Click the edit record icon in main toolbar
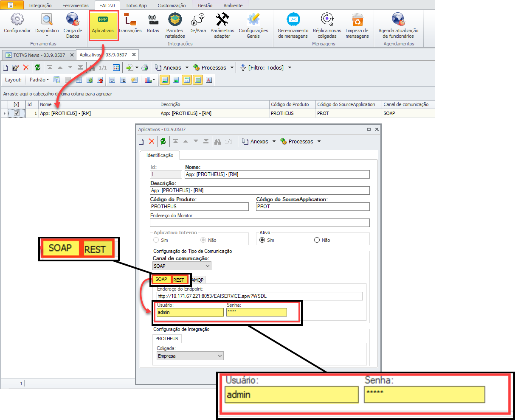 click(16, 68)
